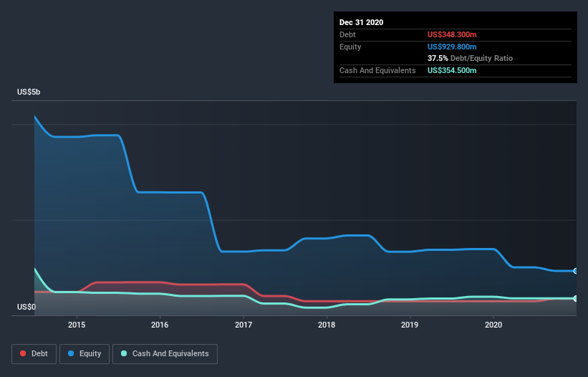The image size is (588, 377).
Task: Select the 2018 x-axis label
Action: coord(327,325)
